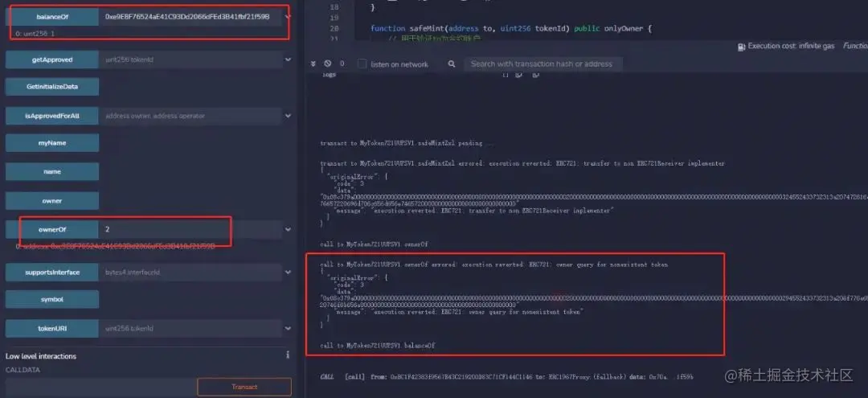Focus the Search with transaction hash field
This screenshot has width=868, height=398.
(x=543, y=64)
